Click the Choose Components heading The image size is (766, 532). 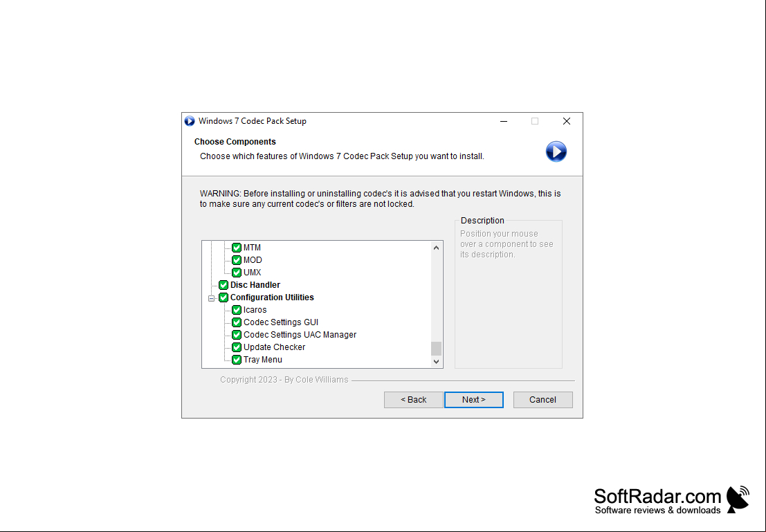tap(235, 142)
